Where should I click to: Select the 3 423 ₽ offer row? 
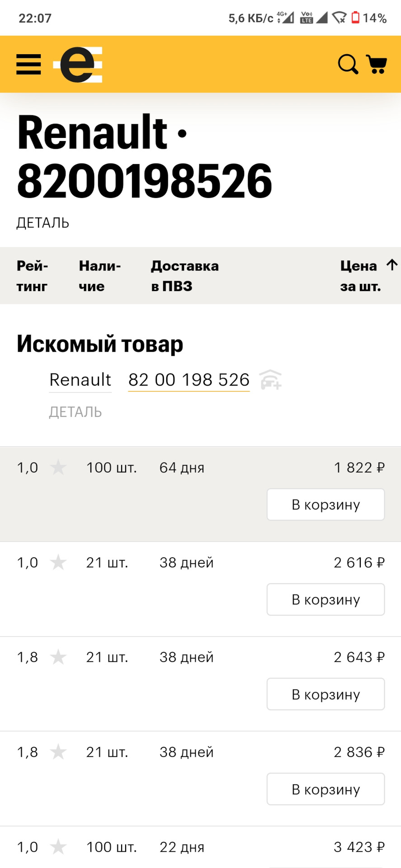pyautogui.click(x=200, y=847)
